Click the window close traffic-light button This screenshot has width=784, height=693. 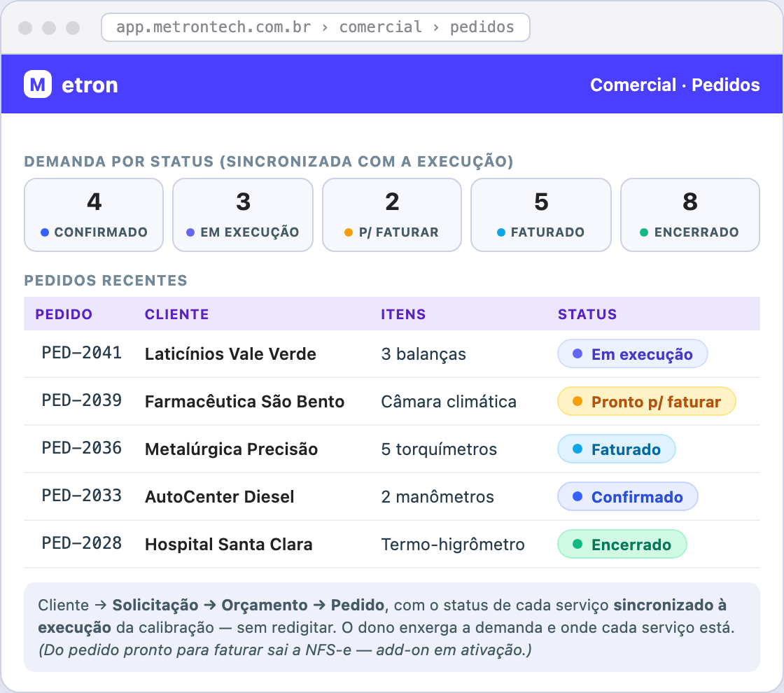25,27
